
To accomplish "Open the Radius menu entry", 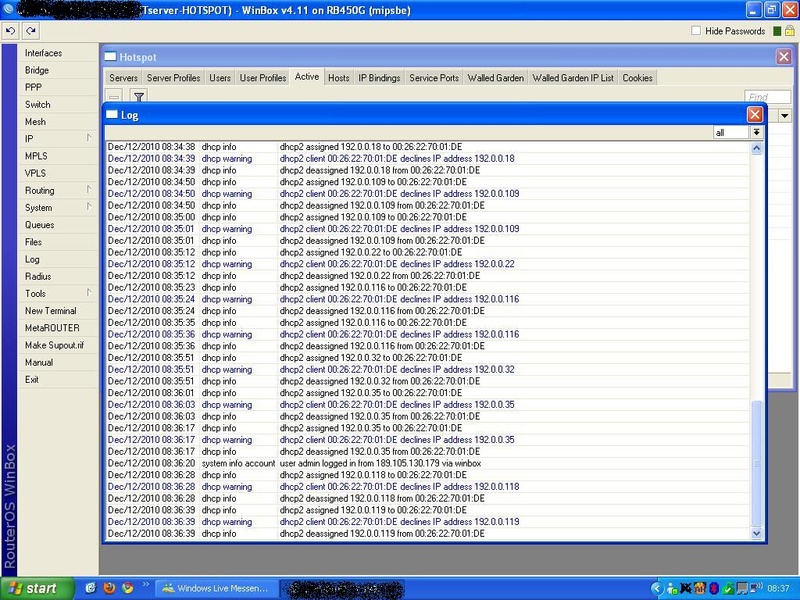I will [38, 277].
